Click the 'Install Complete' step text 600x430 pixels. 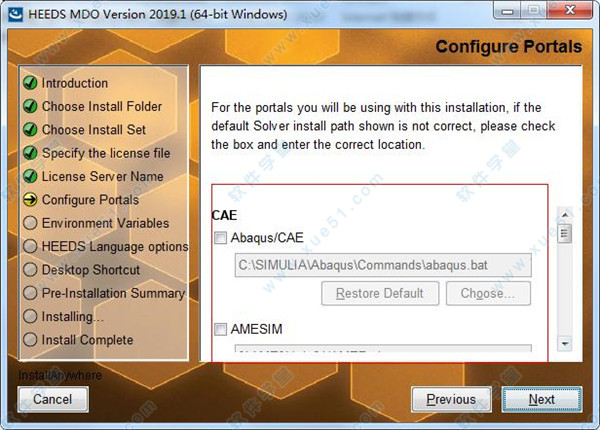[88, 340]
